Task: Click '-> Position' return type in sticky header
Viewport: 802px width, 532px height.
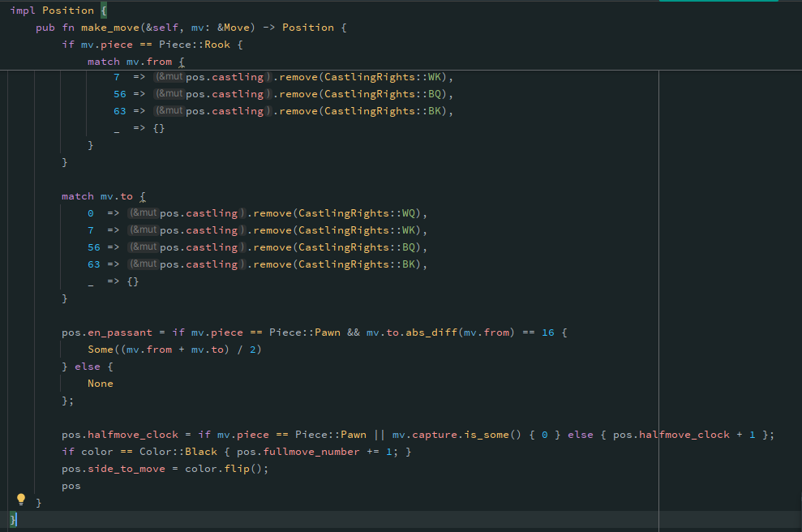Action: click(298, 28)
